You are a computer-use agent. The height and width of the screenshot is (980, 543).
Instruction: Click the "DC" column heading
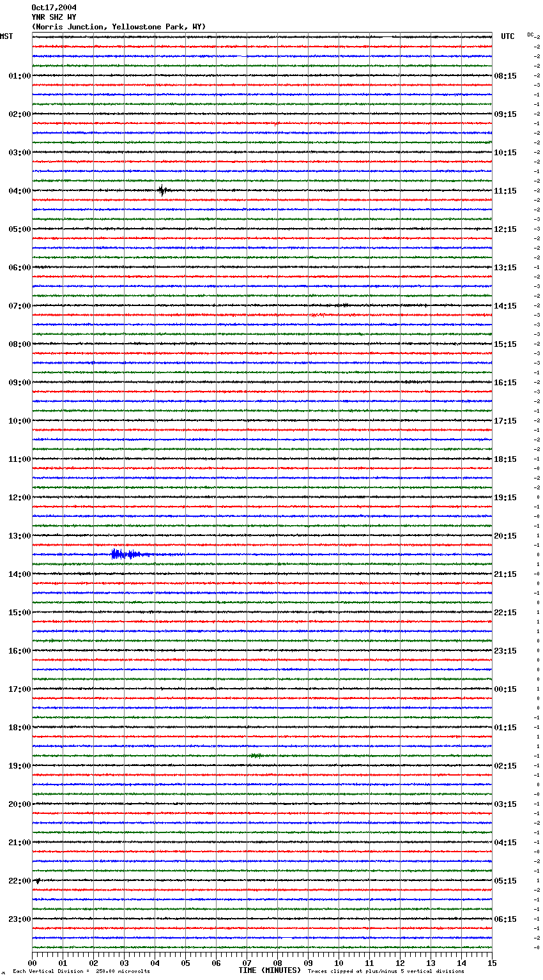click(530, 34)
